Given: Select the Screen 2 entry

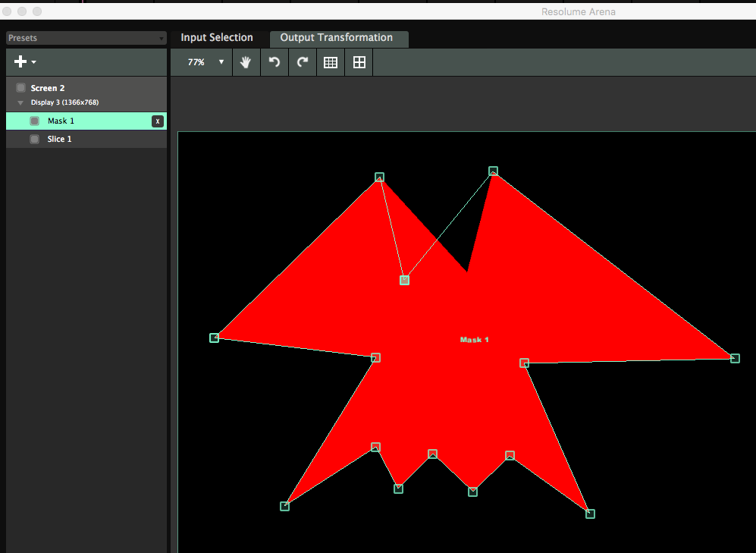Looking at the screenshot, I should click(x=48, y=88).
